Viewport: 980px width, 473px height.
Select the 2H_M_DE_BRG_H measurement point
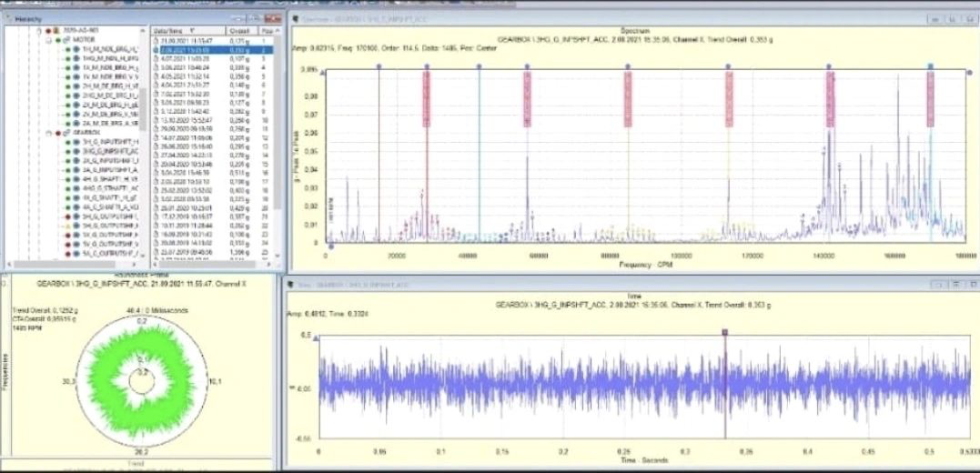[x=110, y=86]
